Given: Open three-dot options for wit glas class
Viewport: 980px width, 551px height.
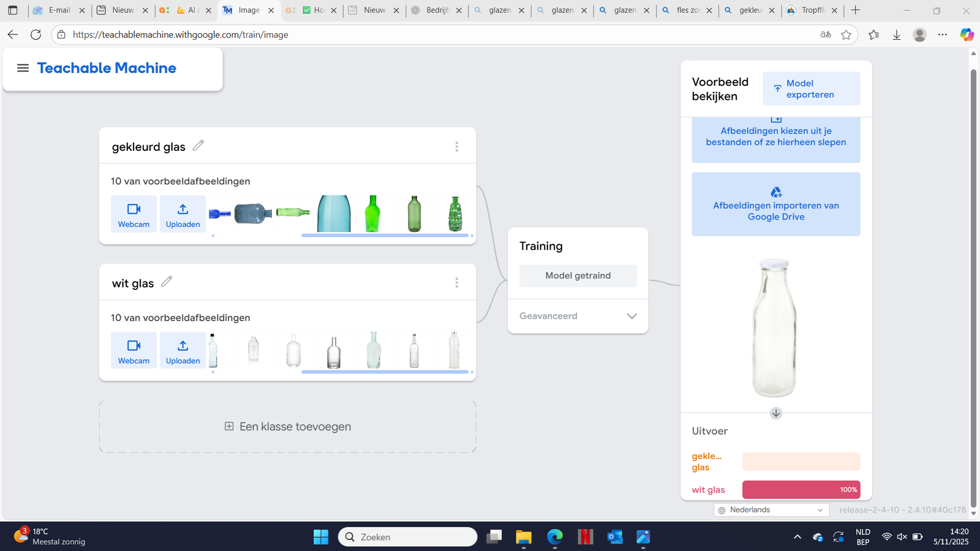Looking at the screenshot, I should [x=456, y=283].
